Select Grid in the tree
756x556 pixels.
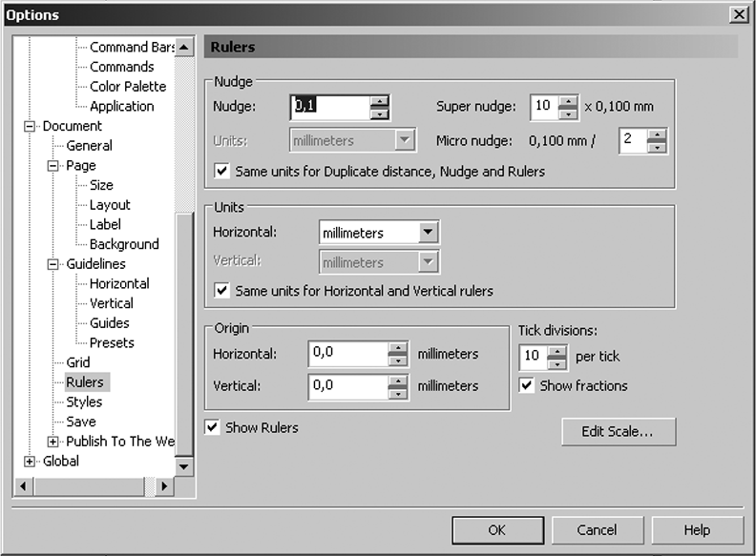pos(78,362)
